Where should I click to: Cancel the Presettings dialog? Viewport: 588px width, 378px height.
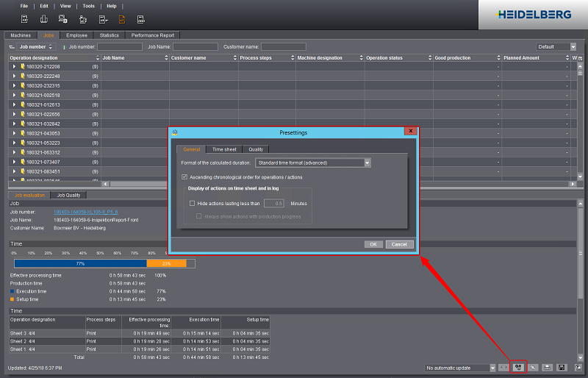click(x=399, y=244)
